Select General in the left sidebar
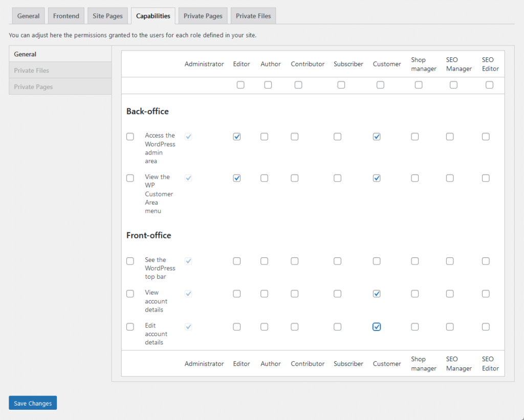 (x=60, y=54)
